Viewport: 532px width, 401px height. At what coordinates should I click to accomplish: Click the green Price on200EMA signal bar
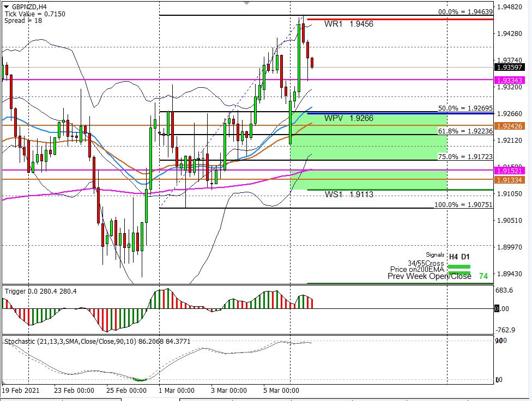tap(458, 271)
